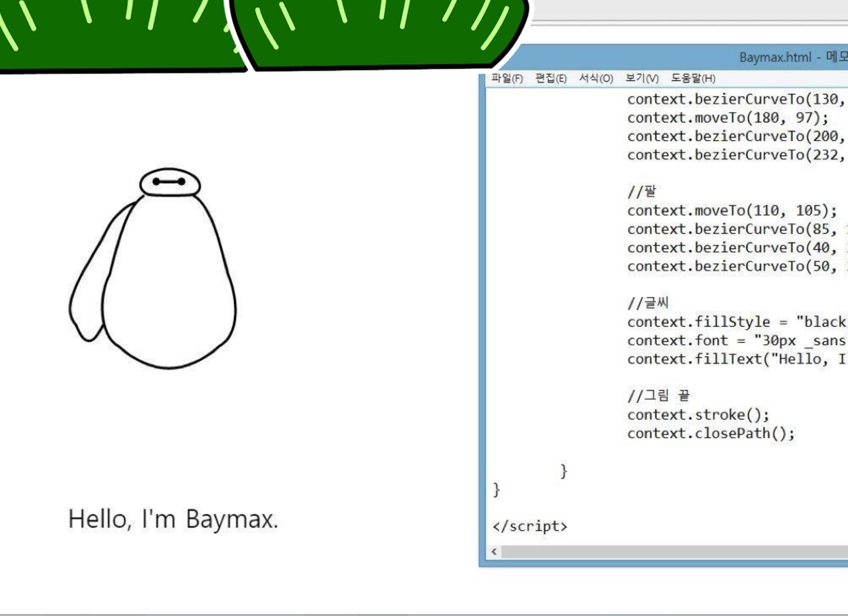Open the 보기(V) menu in Notepad
Screen dimensions: 848x616
pos(642,78)
